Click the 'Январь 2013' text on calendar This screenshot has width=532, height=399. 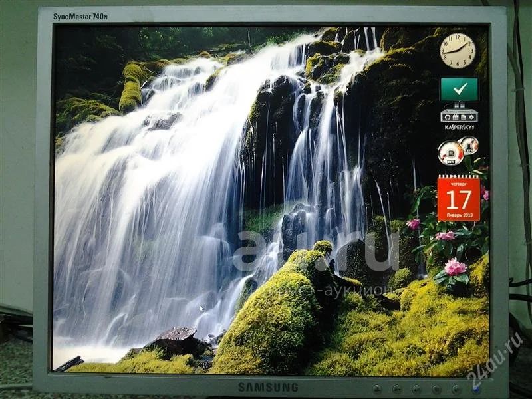click(460, 215)
